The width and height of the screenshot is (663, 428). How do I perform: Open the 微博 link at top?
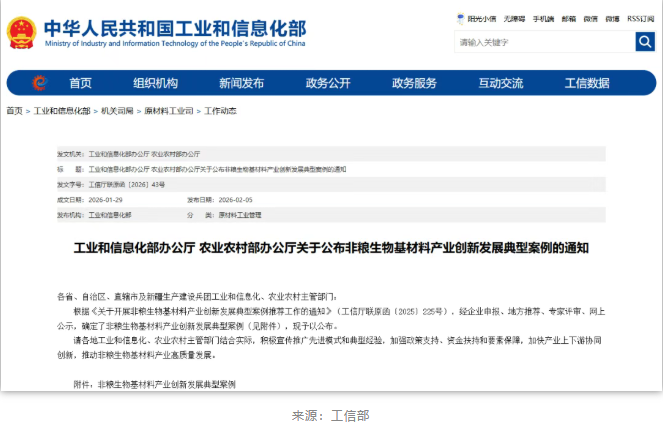pyautogui.click(x=613, y=18)
